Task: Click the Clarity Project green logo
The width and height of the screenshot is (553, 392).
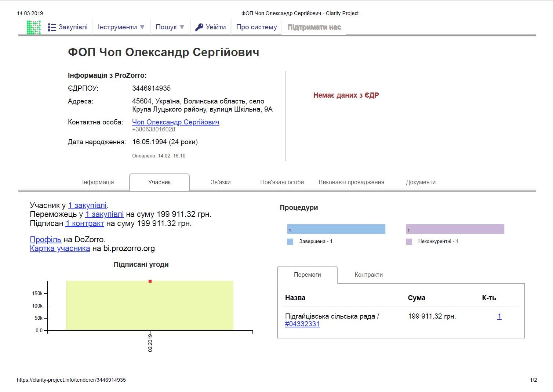Action: (34, 27)
